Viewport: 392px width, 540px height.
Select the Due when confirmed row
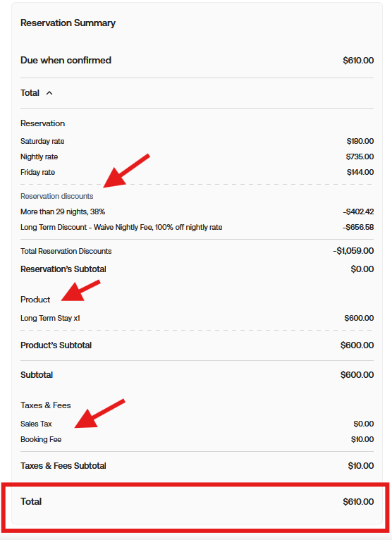tap(197, 60)
